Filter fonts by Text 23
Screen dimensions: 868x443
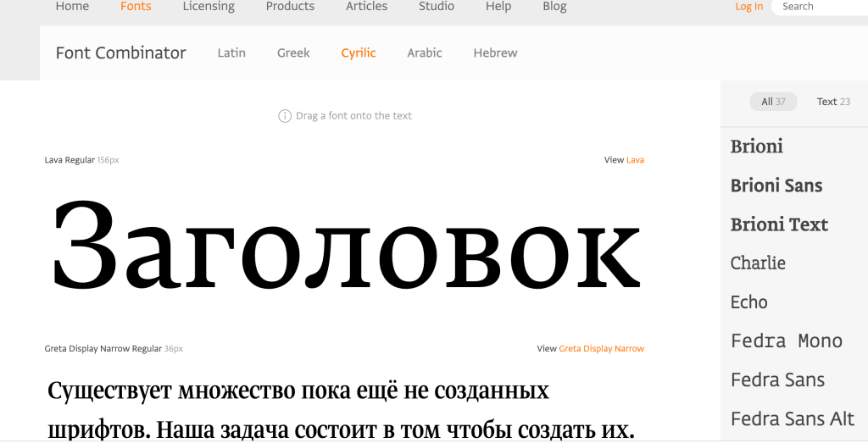[x=833, y=102]
